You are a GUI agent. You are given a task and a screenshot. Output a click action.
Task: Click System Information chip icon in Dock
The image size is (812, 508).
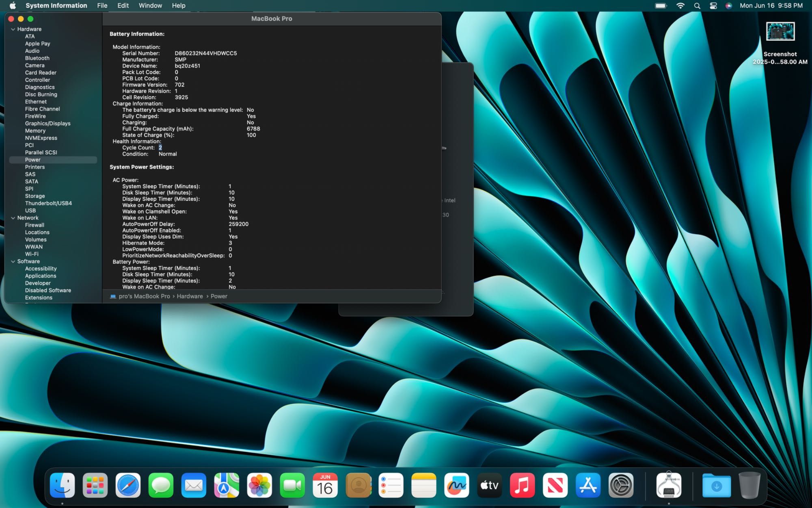pos(669,485)
